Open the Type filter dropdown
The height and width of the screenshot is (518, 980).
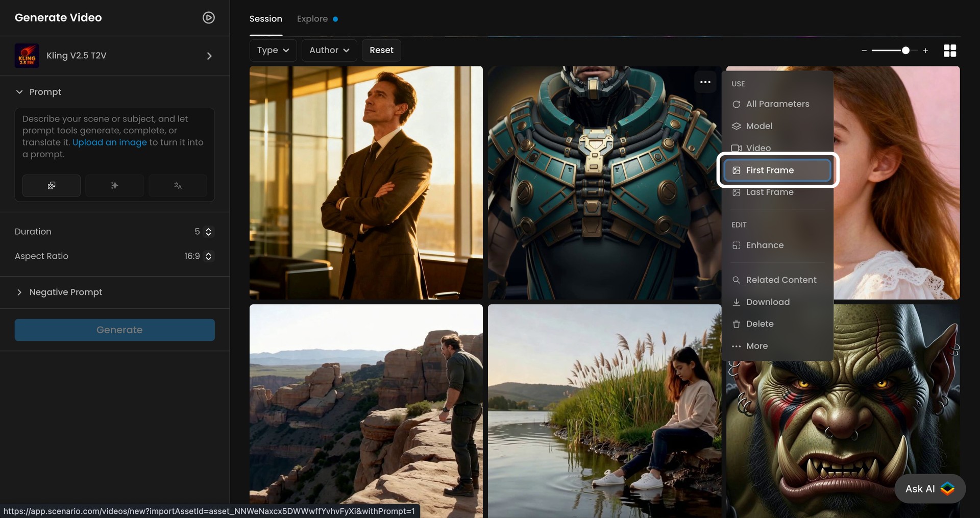click(273, 50)
